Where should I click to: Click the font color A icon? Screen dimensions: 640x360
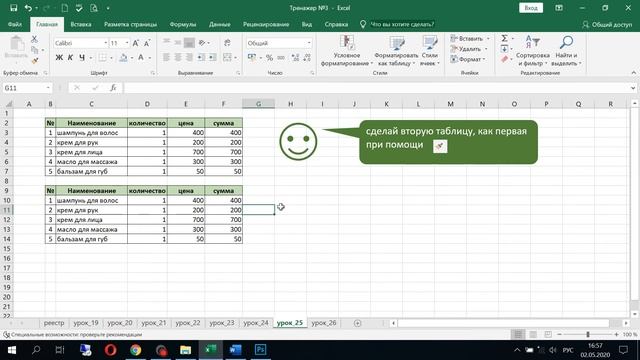pyautogui.click(x=141, y=58)
